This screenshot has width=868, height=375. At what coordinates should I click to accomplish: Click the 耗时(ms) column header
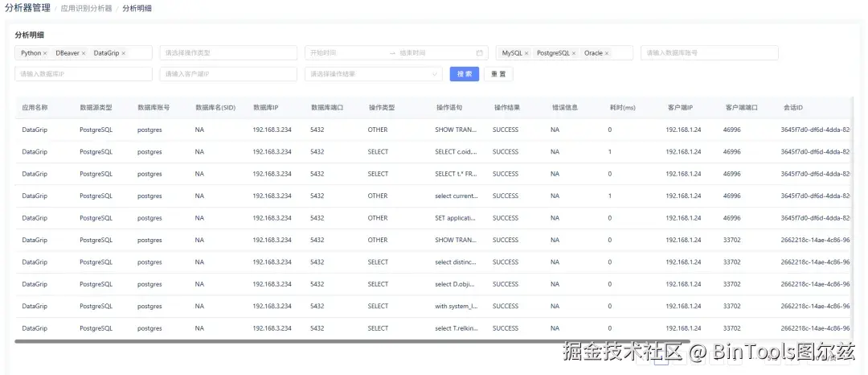point(622,108)
